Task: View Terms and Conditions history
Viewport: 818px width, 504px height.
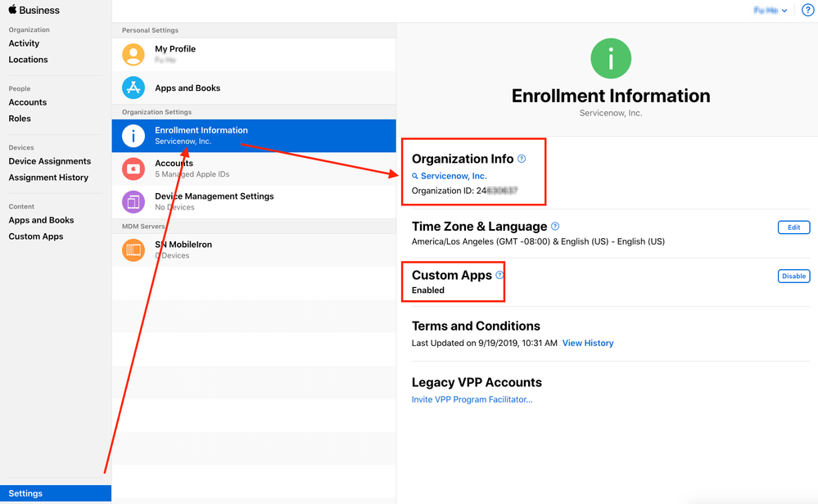Action: [x=588, y=343]
